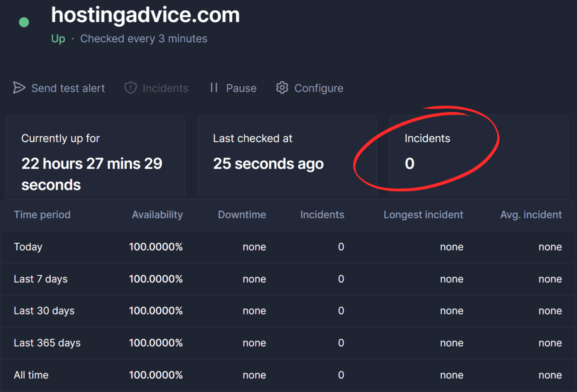The width and height of the screenshot is (577, 392).
Task: Select the Send test alert paper plane icon
Action: [x=19, y=88]
